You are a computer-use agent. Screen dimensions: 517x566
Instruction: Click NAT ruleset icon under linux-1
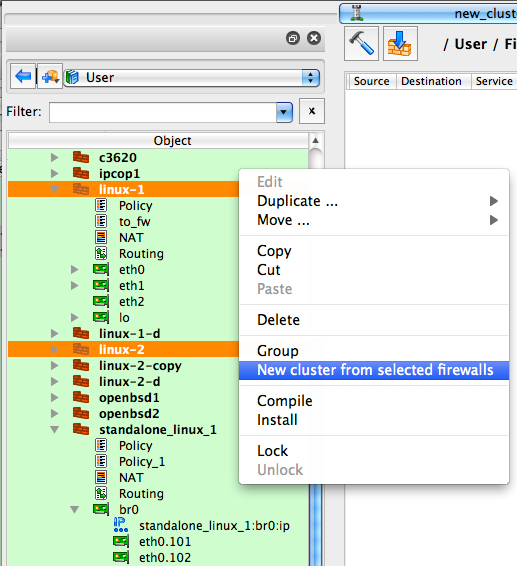(x=101, y=237)
